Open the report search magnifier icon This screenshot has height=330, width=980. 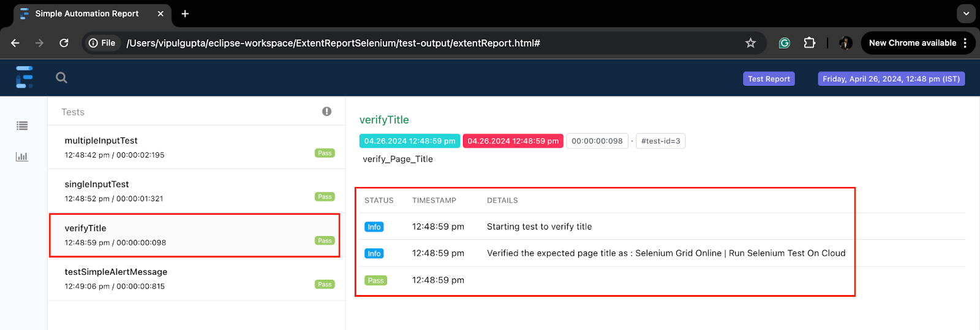coord(61,78)
